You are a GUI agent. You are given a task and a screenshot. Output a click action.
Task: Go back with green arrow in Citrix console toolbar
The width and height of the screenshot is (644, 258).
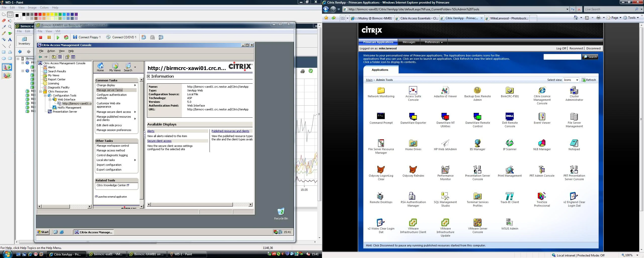pos(40,57)
